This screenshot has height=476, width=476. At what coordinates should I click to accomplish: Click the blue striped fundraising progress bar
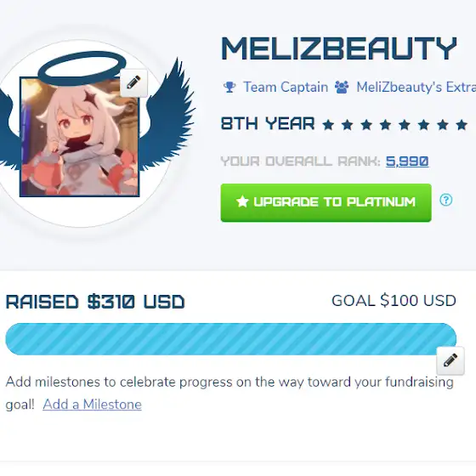point(230,339)
